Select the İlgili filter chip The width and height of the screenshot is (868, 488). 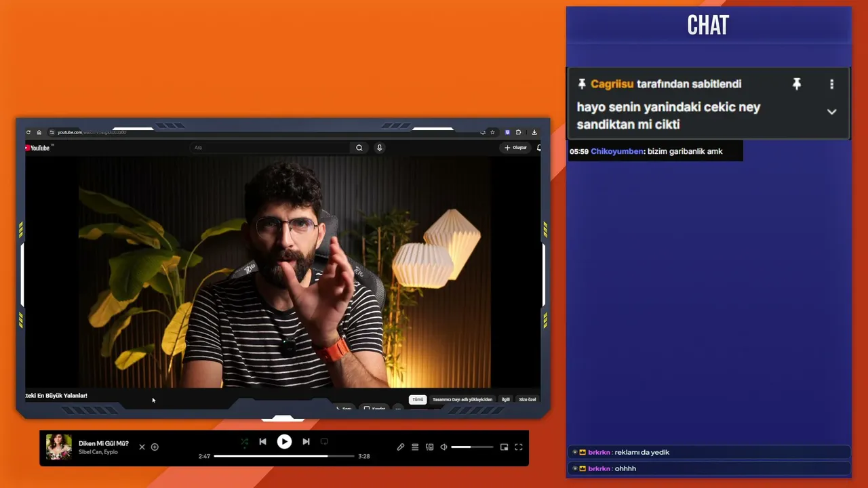[505, 400]
